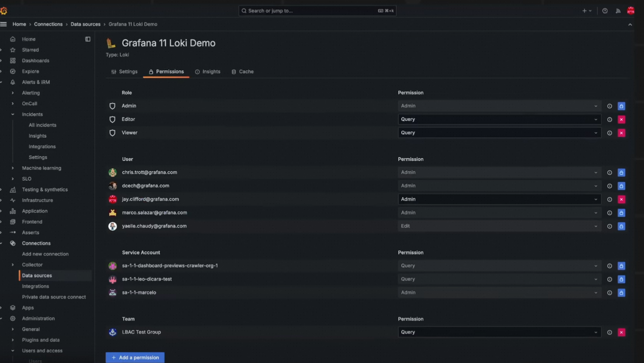644x363 pixels.
Task: Open the help question mark icon
Action: (605, 11)
